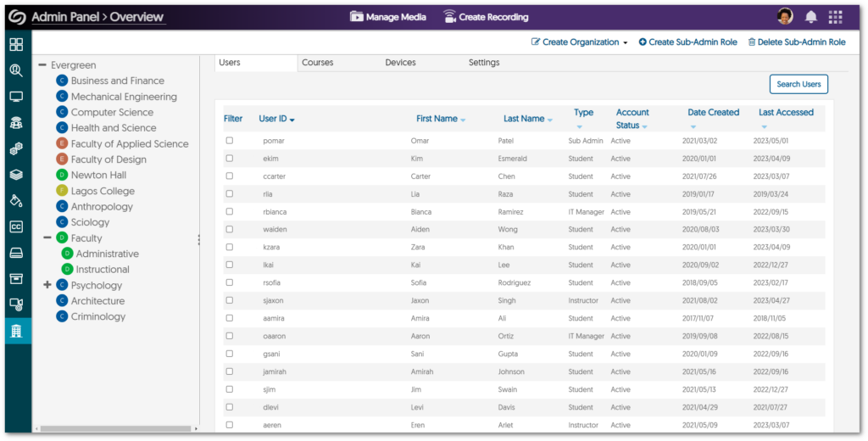Click the tree panel resize handle dots
Screen dimensions: 868x441
click(x=198, y=239)
